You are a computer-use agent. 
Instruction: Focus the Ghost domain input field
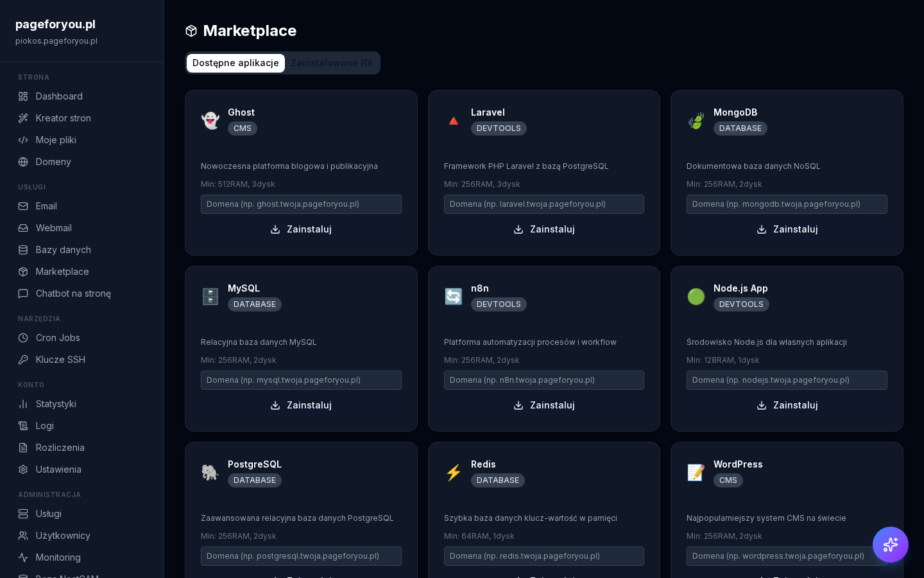pyautogui.click(x=301, y=204)
